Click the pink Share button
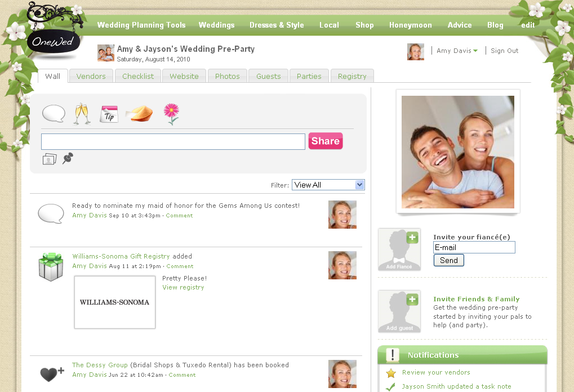574x392 pixels. click(x=326, y=141)
